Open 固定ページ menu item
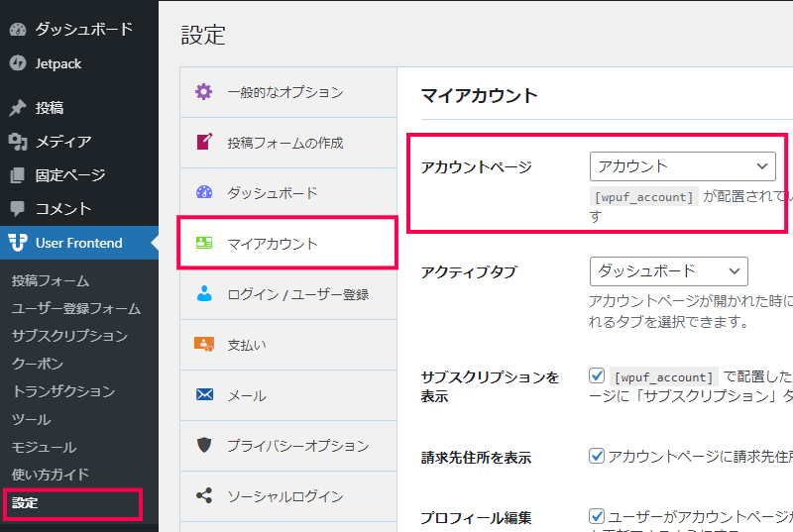 click(79, 175)
